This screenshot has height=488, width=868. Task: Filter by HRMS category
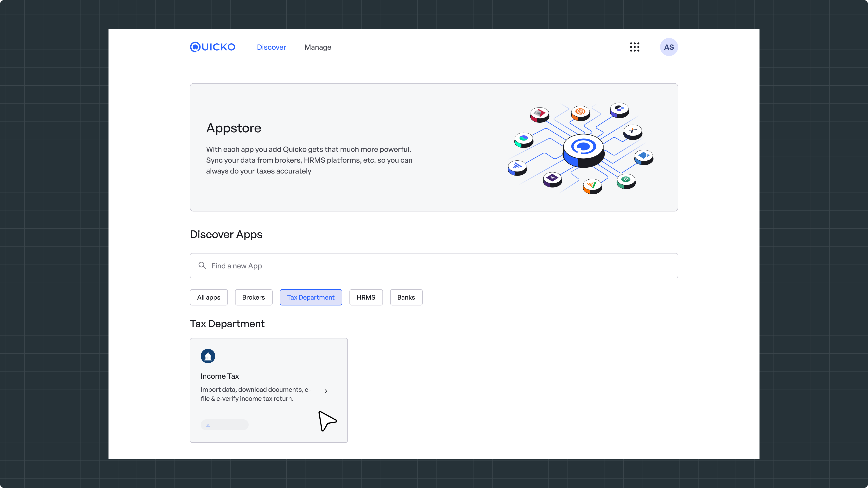[366, 297]
